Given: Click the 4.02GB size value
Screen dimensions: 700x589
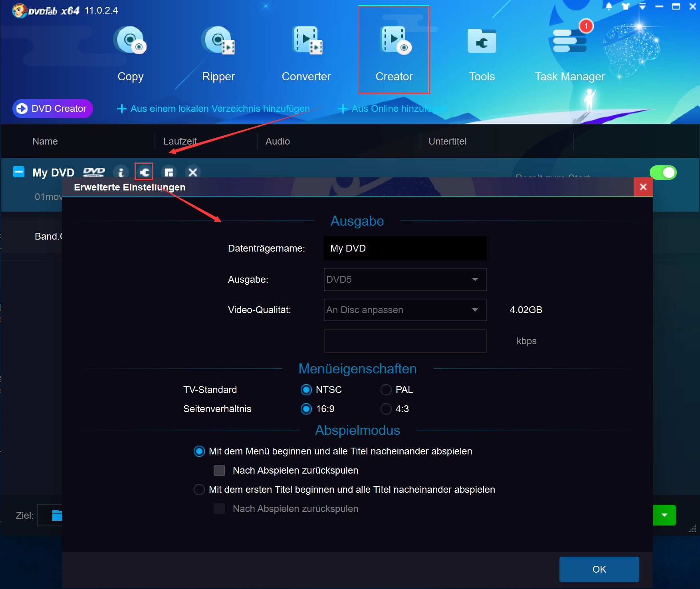Looking at the screenshot, I should tap(526, 310).
